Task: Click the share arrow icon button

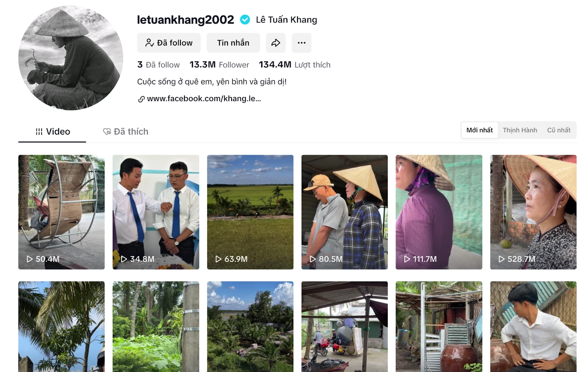Action: [x=276, y=43]
